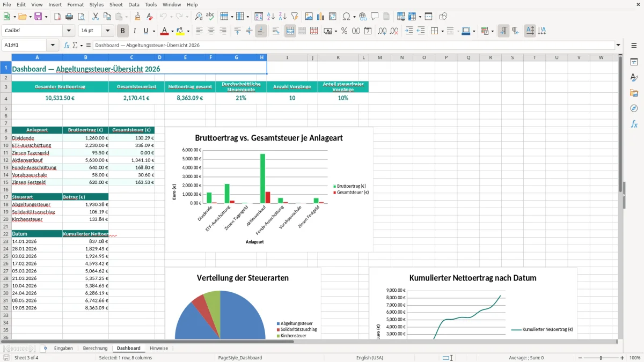644x362 pixels.
Task: Toggle Left-to-Right text direction
Action: click(x=503, y=31)
